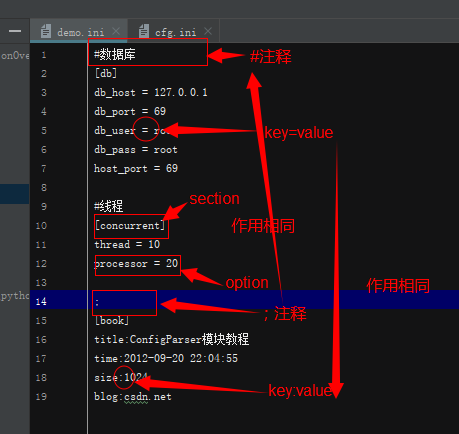
Task: Click the #数据库 comment on line one
Action: (115, 54)
